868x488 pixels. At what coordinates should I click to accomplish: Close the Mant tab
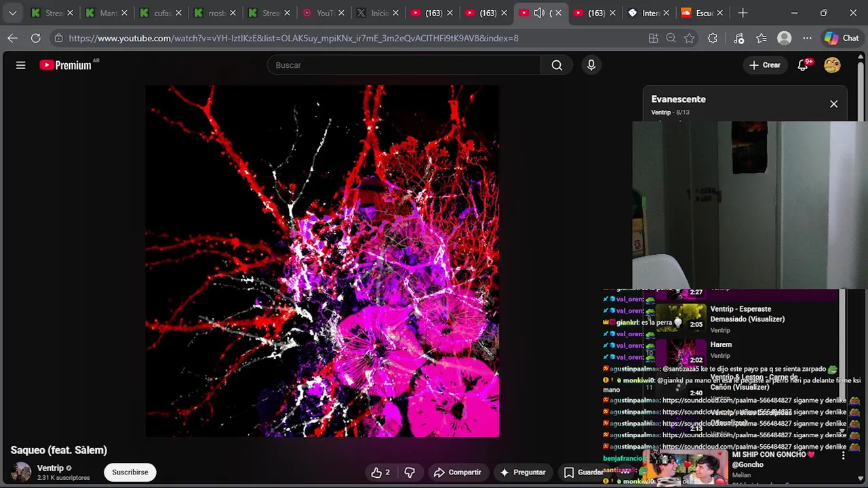click(x=124, y=13)
